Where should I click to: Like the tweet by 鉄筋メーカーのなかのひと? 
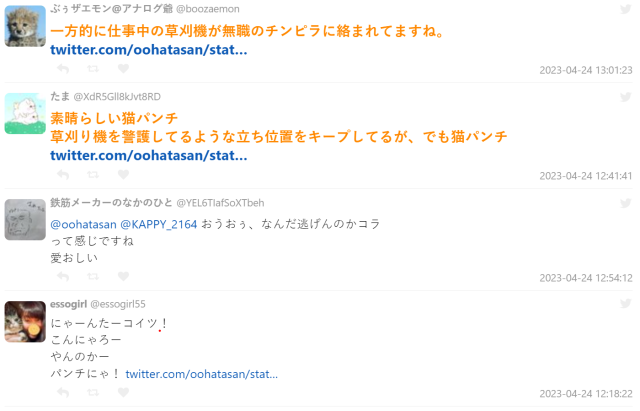pos(123,277)
